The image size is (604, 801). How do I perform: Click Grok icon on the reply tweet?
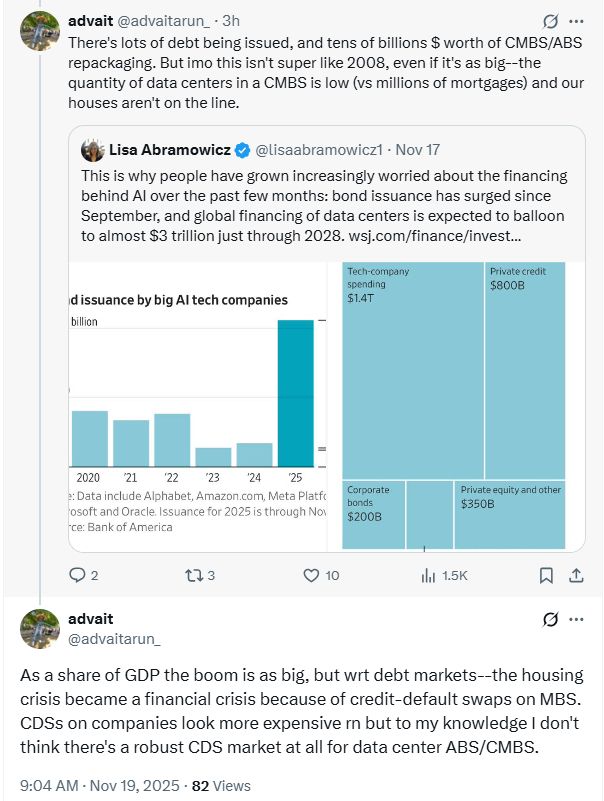[x=548, y=620]
